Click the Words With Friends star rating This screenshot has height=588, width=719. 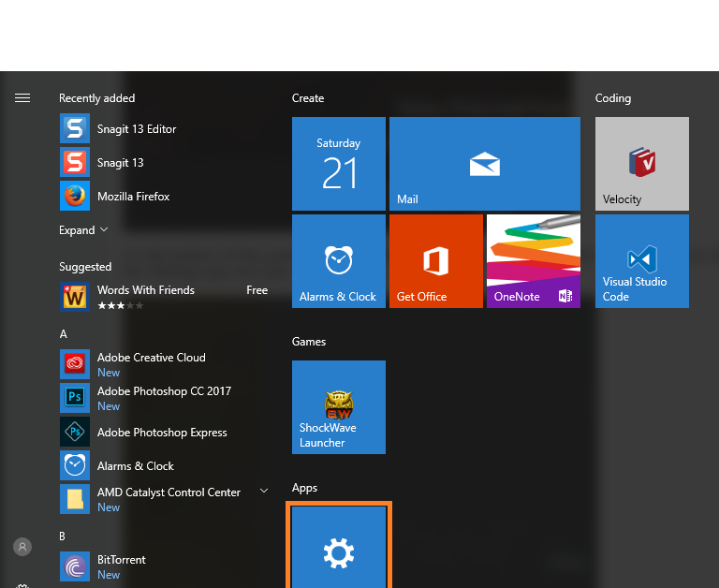121,305
